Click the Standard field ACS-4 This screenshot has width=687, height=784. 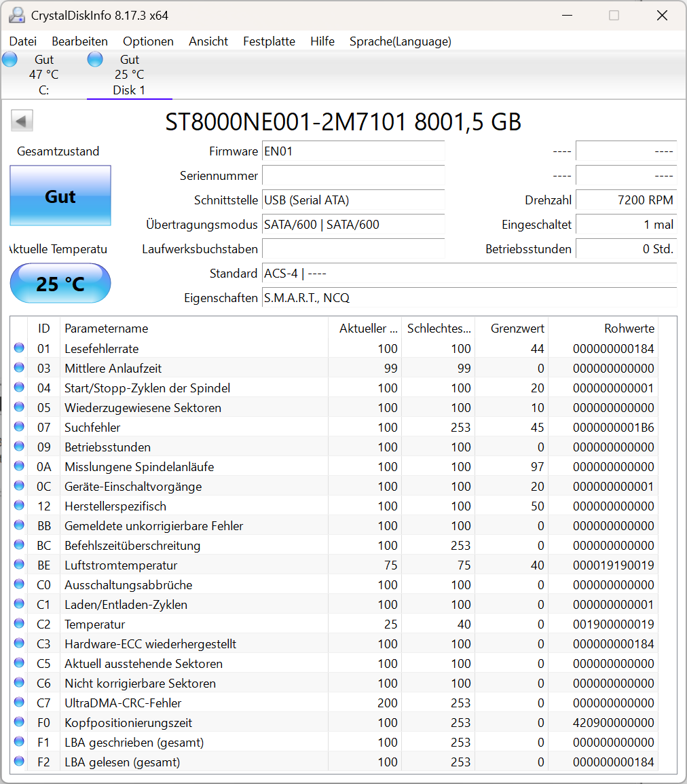coord(470,274)
